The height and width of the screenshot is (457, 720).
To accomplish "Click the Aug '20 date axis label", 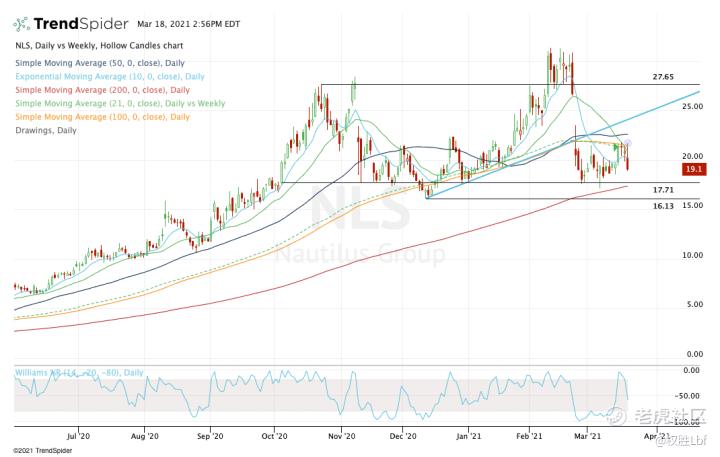I will point(145,436).
